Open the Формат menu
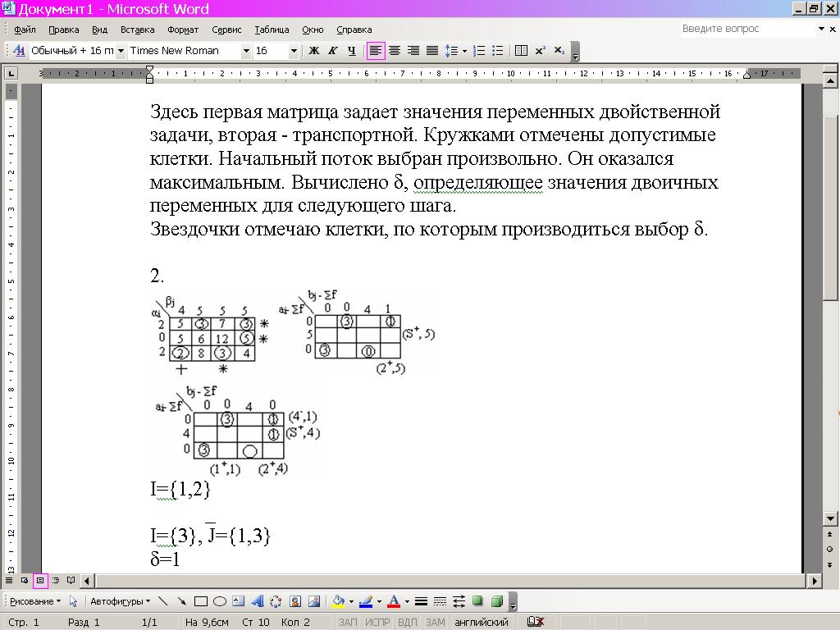 (x=182, y=30)
